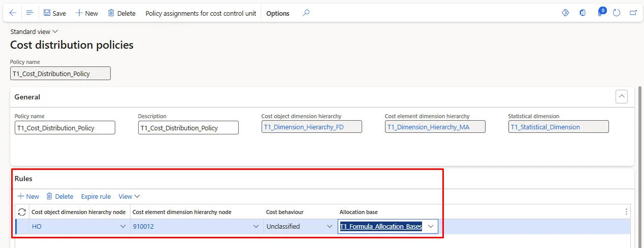Edit the Policy name field in General
Image resolution: width=644 pixels, height=248 pixels.
pyautogui.click(x=65, y=128)
